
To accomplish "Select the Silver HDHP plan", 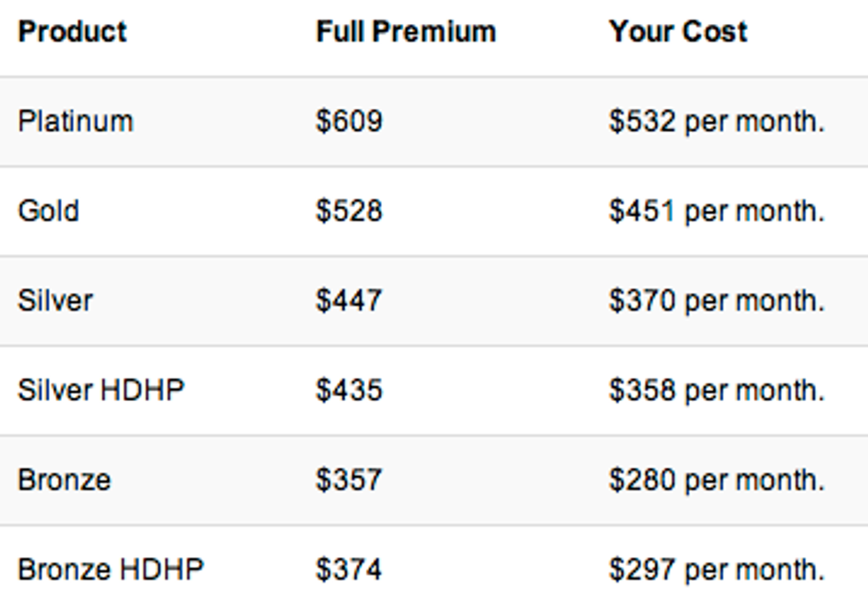I will coord(101,390).
